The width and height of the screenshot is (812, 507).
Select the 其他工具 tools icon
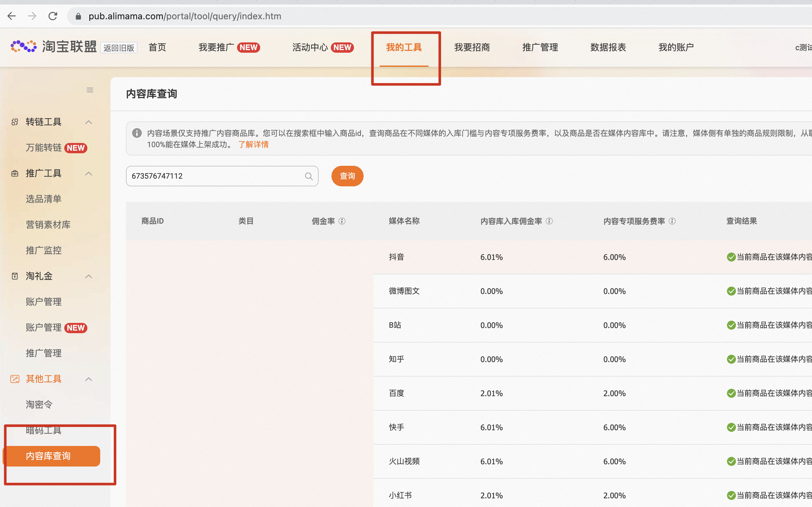point(14,379)
